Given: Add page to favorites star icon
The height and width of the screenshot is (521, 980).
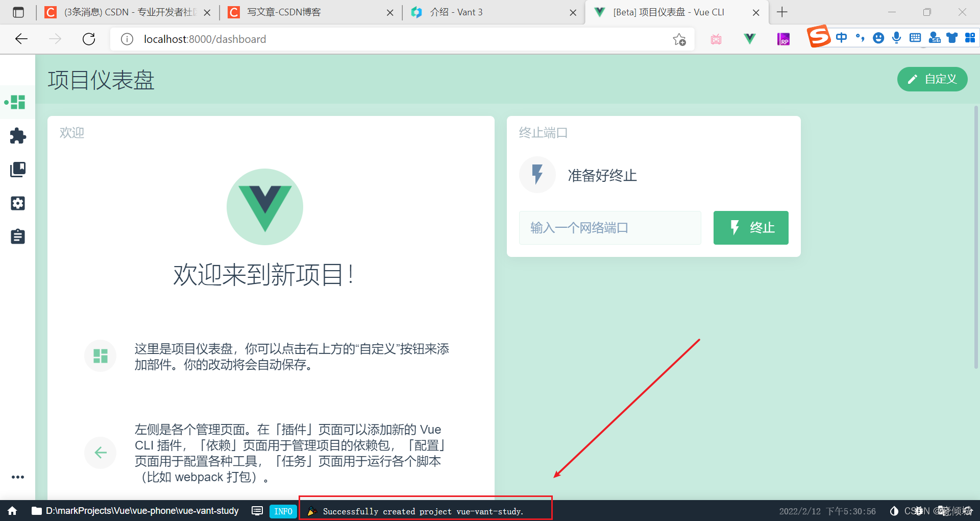Looking at the screenshot, I should click(x=679, y=39).
